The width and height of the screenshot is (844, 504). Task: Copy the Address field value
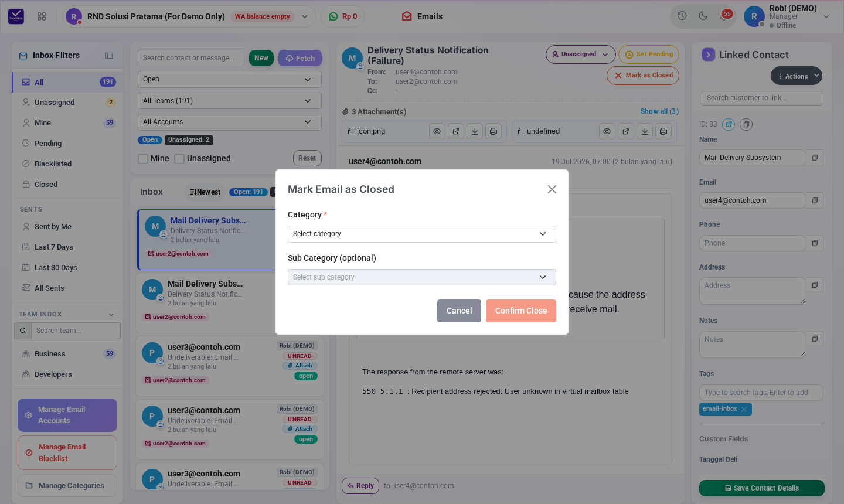(x=815, y=285)
